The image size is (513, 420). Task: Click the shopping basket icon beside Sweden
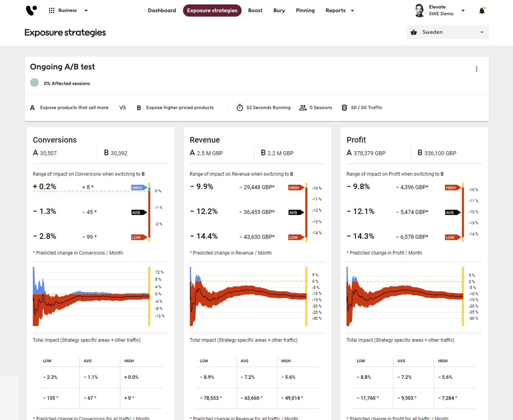point(414,32)
